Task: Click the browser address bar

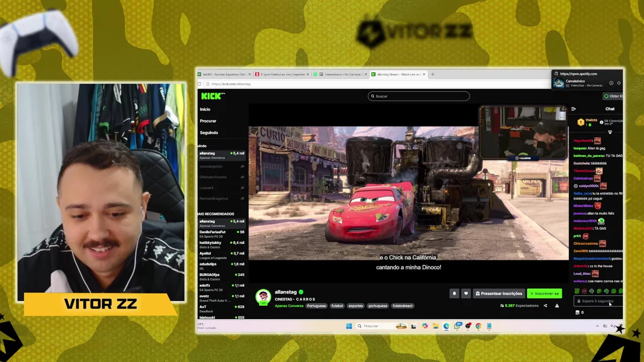Action: [x=377, y=84]
